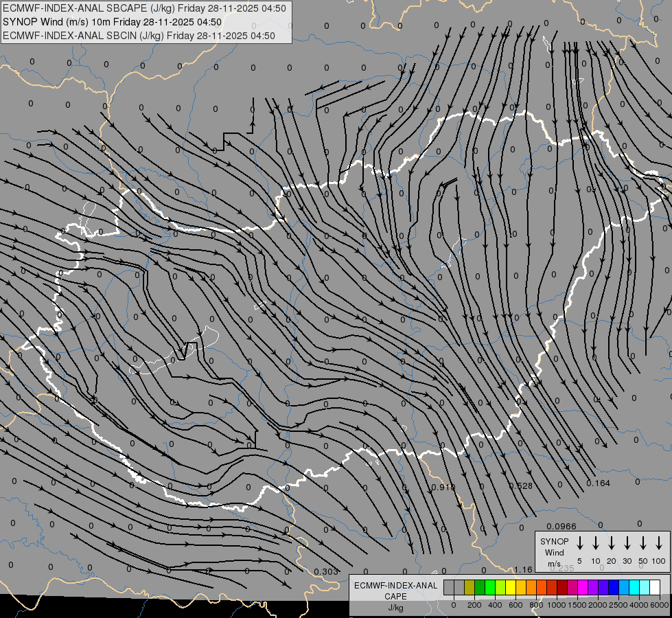
Task: Click the 6000 tick label on CAPE scale
Action: point(660,605)
